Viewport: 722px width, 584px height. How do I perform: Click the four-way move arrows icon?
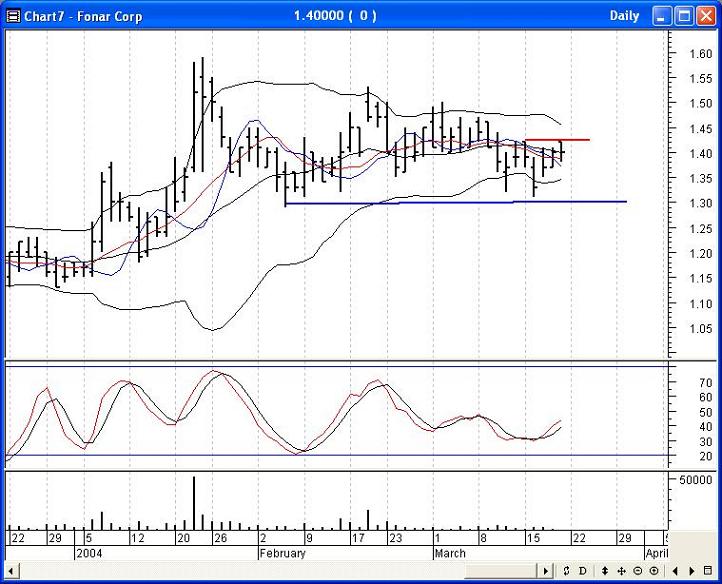click(621, 571)
